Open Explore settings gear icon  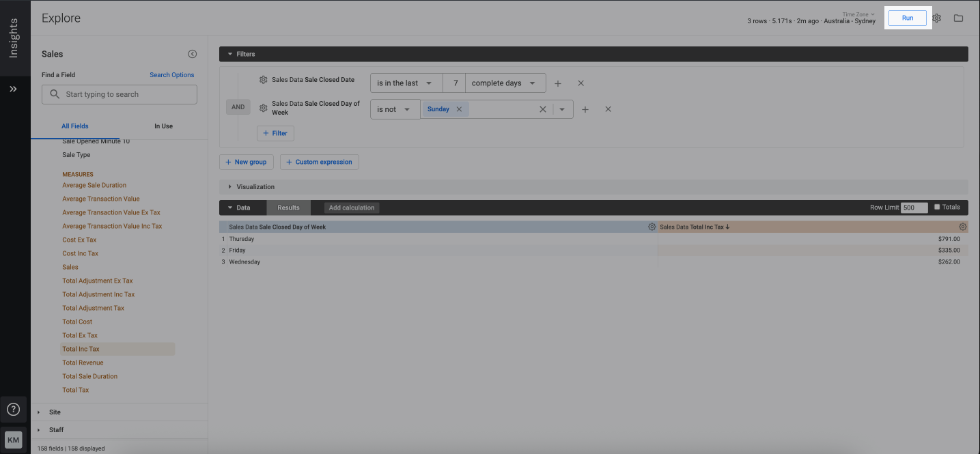coord(937,18)
